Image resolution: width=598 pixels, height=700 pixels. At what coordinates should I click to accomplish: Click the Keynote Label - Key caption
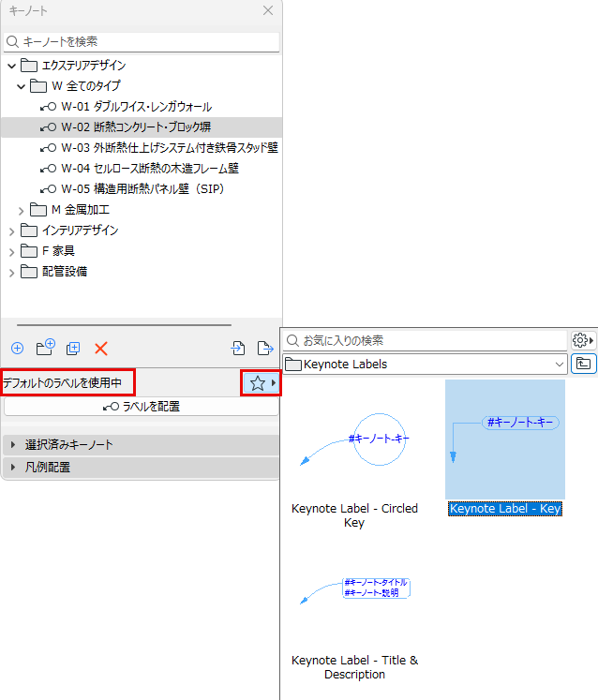(505, 509)
